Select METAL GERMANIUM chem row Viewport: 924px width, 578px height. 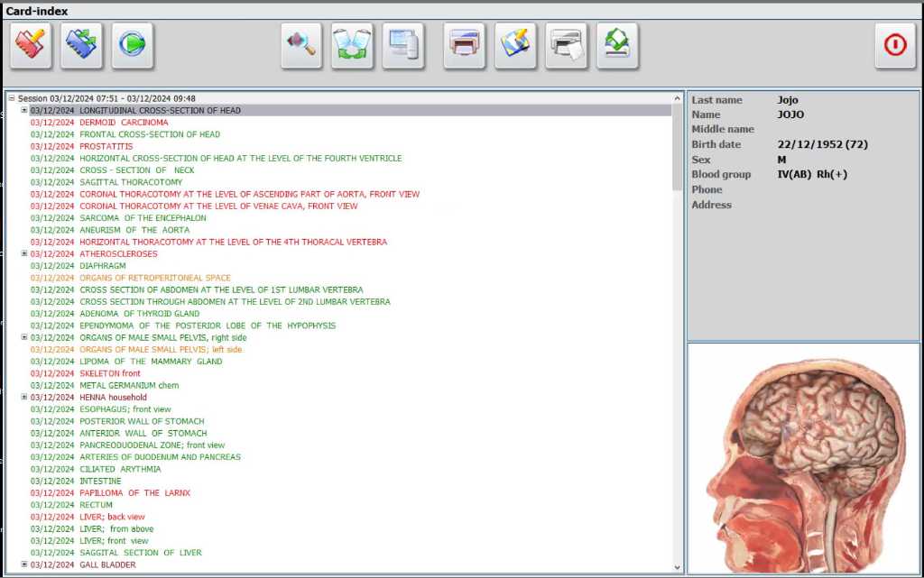(x=105, y=386)
